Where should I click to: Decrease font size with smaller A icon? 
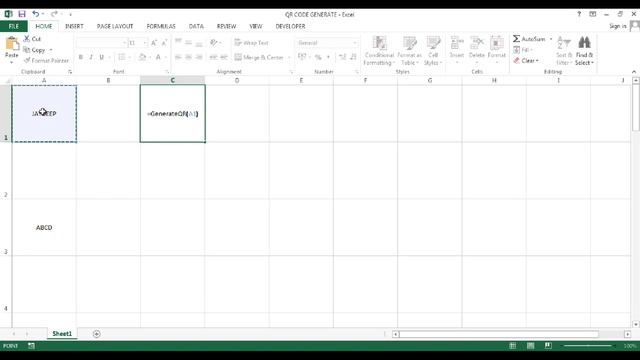[164, 43]
